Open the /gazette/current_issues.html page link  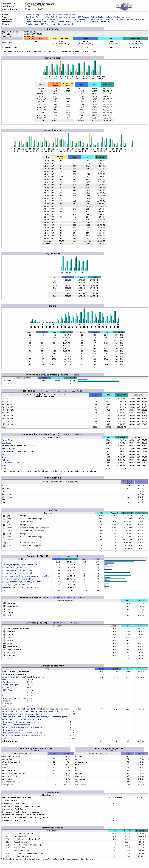(x=14, y=567)
